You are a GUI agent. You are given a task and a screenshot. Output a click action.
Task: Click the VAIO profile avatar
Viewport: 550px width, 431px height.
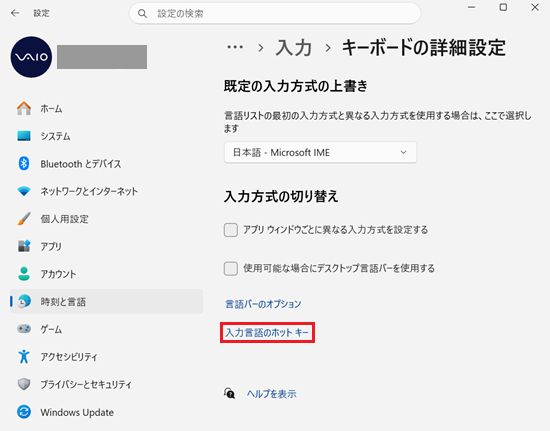[31, 57]
